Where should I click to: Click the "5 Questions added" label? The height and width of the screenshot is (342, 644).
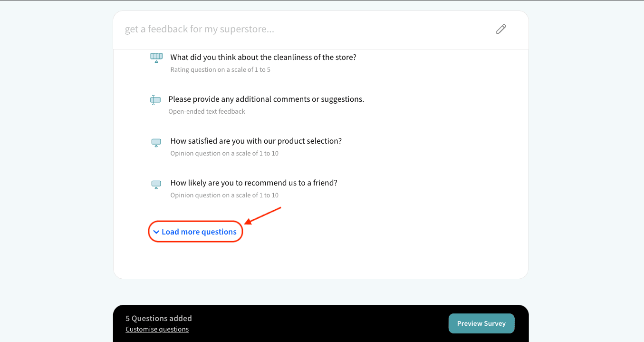pos(159,318)
